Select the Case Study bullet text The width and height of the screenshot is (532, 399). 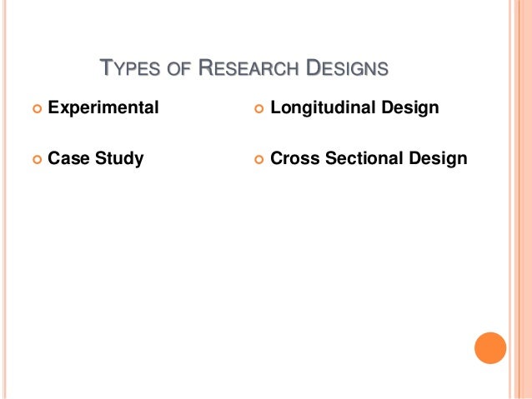[x=95, y=158]
